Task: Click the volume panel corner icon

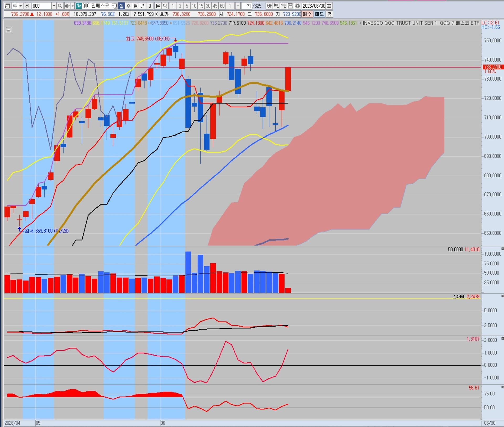Action: [x=502, y=249]
